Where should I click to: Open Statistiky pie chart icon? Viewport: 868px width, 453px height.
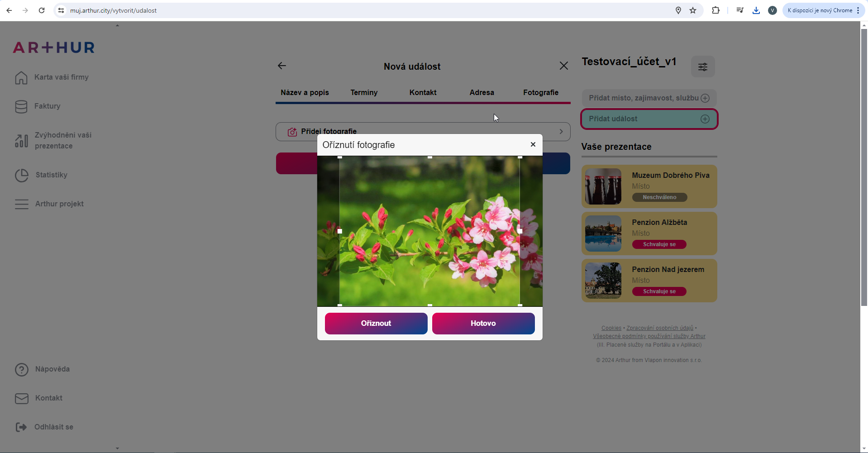coord(21,175)
